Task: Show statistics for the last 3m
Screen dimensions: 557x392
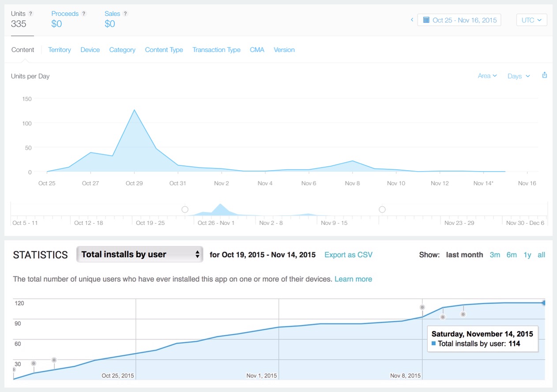Action: tap(495, 255)
